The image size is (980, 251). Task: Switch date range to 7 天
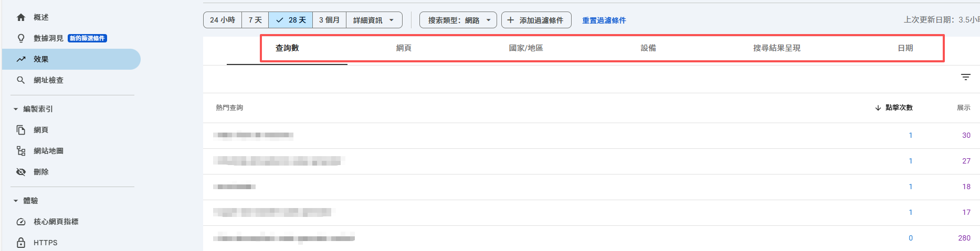tap(255, 20)
